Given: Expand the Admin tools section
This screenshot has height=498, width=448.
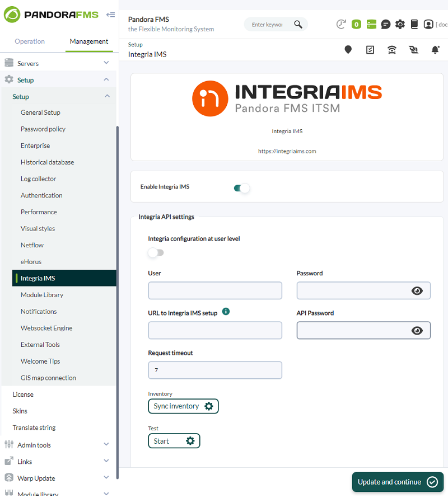Looking at the screenshot, I should click(106, 444).
